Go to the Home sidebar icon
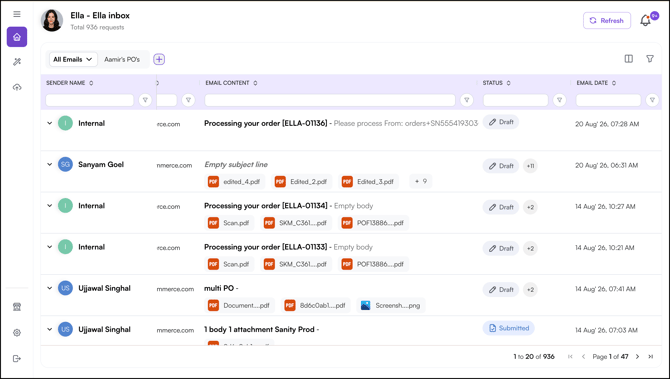Viewport: 670px width, 379px height. point(17,37)
